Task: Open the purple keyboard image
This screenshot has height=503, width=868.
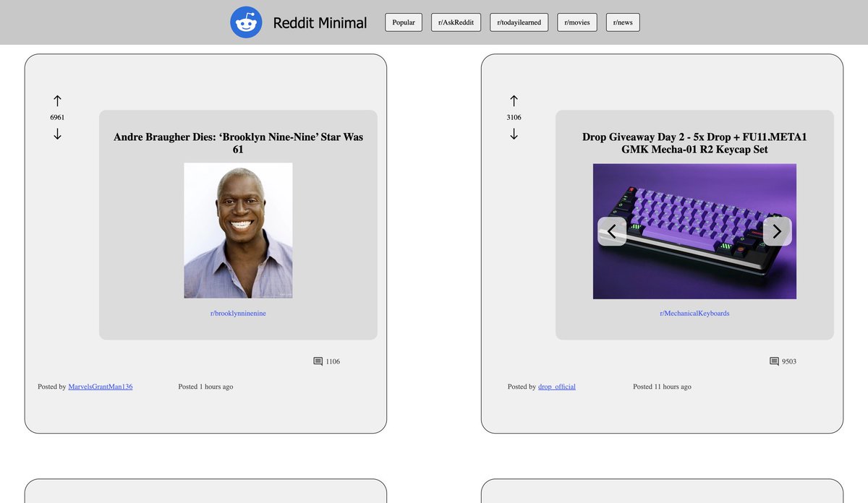Action: click(694, 231)
